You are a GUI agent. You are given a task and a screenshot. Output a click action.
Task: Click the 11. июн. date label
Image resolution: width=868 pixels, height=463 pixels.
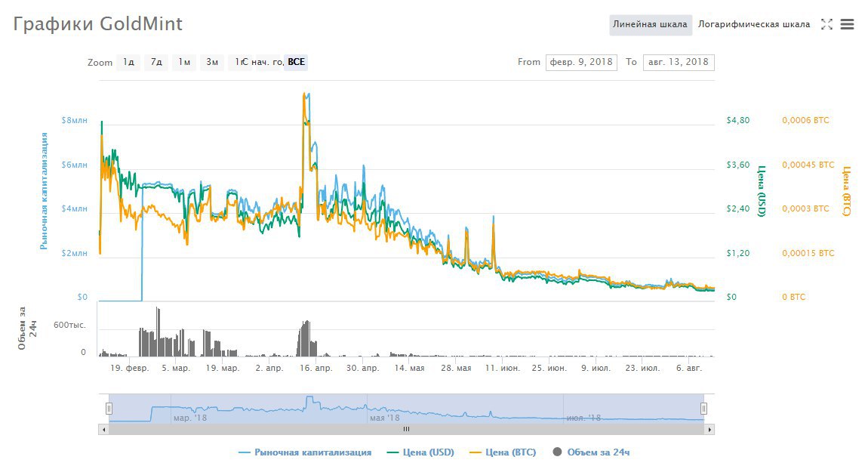503,368
